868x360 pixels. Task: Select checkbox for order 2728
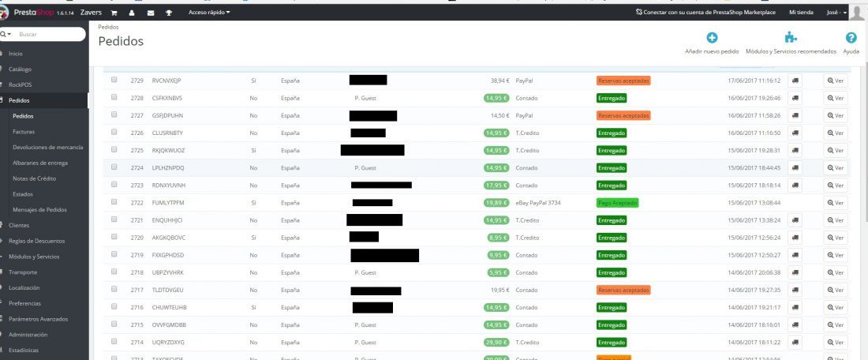coord(114,97)
